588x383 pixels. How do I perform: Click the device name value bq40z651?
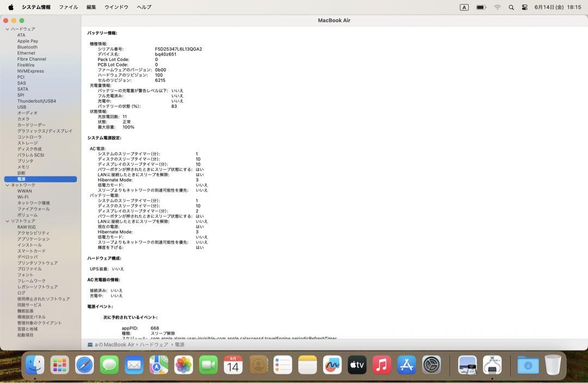tap(166, 54)
